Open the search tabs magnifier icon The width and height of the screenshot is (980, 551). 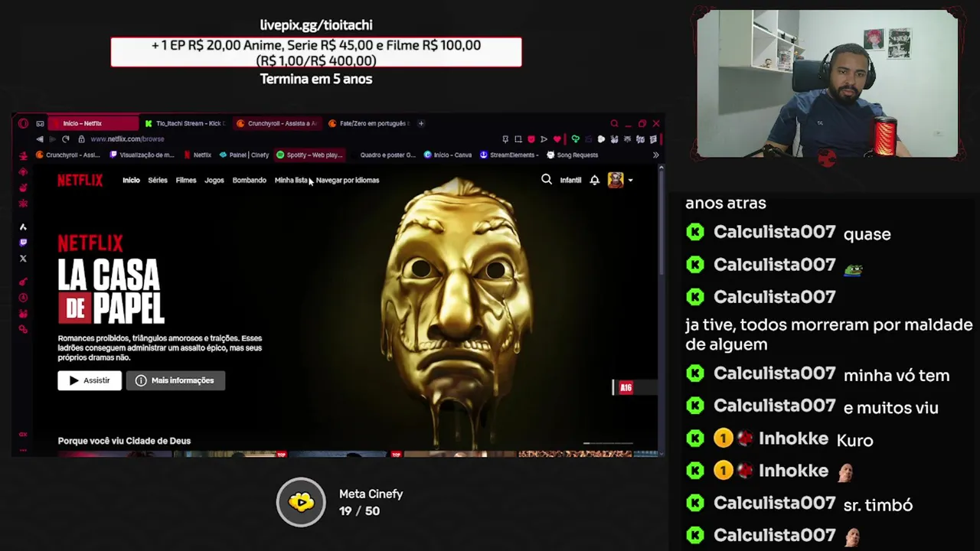point(614,123)
